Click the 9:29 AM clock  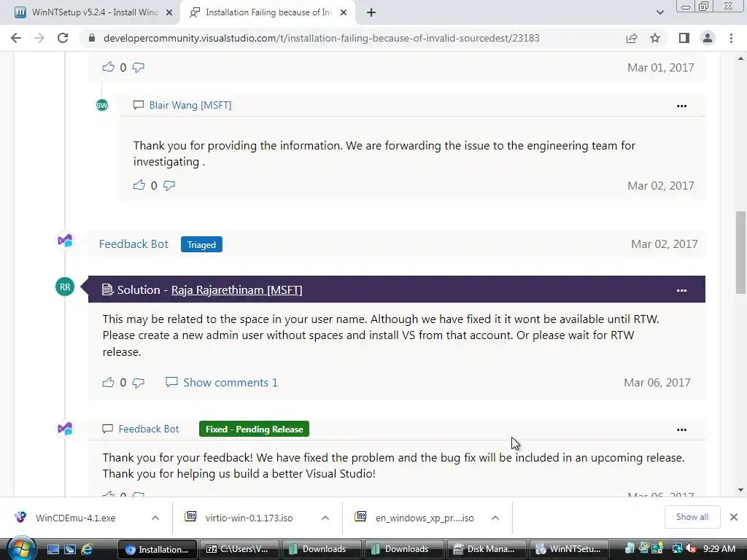point(719,549)
